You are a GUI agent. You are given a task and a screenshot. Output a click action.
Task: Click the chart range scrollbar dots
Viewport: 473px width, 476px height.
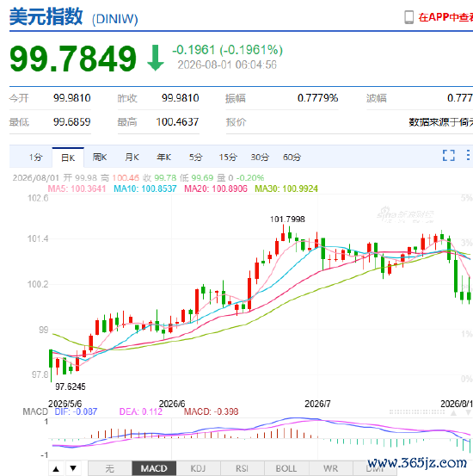pyautogui.click(x=417, y=412)
